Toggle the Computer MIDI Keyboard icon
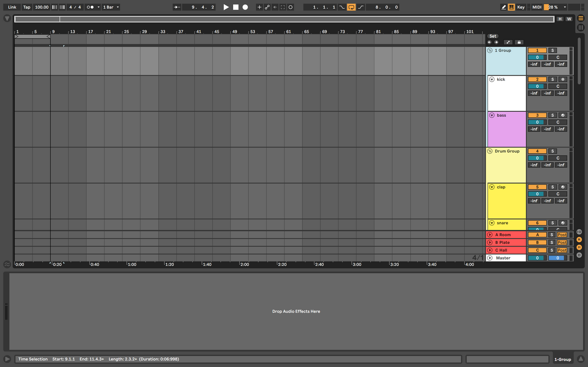 click(x=511, y=7)
